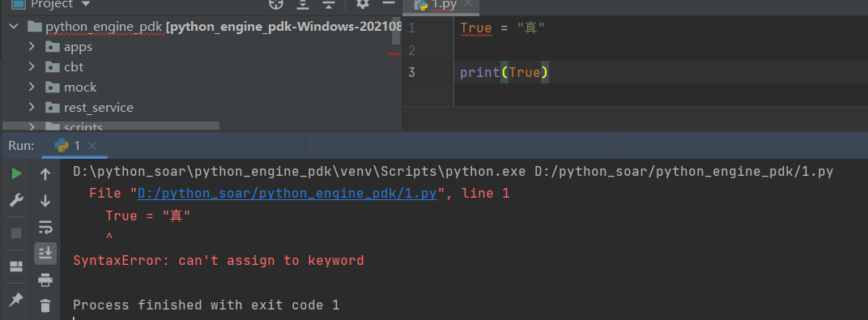Open the restore layout icon in Run panel
The height and width of the screenshot is (320, 868).
click(17, 267)
